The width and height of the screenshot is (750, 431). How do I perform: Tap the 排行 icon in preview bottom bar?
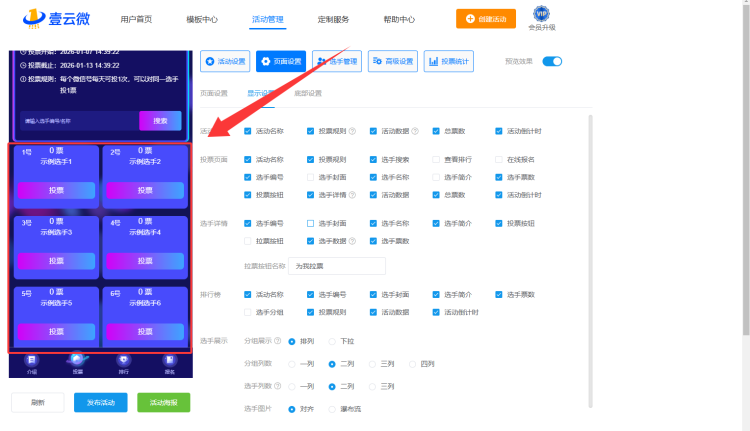click(123, 359)
